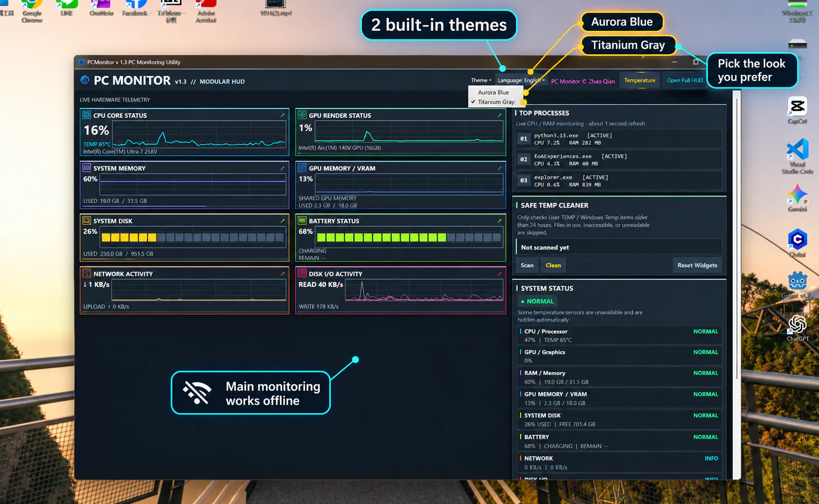The width and height of the screenshot is (819, 504).
Task: Pop out the System Disk widget
Action: point(282,221)
